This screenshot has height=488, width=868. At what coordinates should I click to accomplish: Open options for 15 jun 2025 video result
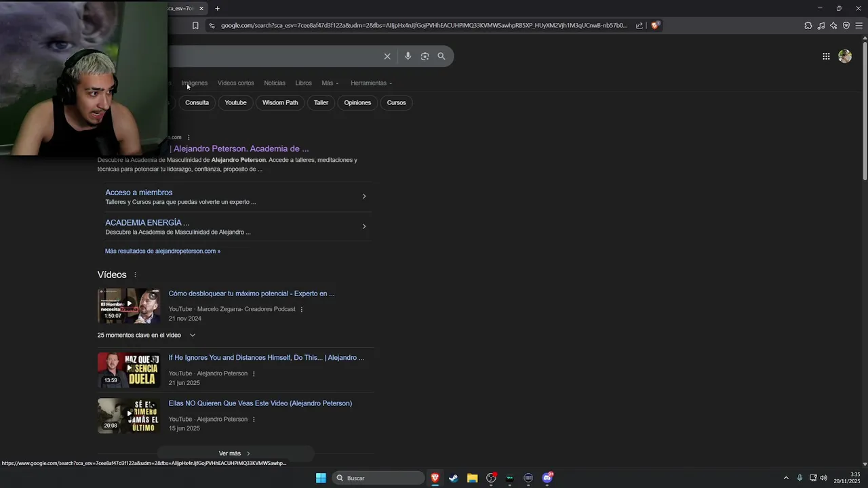[x=254, y=419]
